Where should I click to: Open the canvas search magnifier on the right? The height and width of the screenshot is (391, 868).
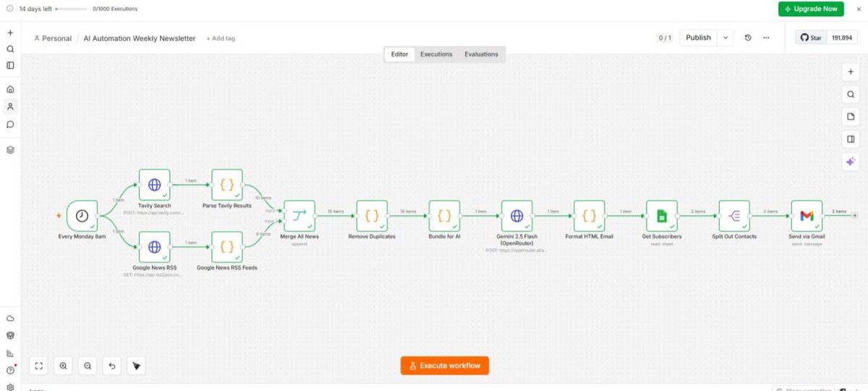[x=851, y=94]
